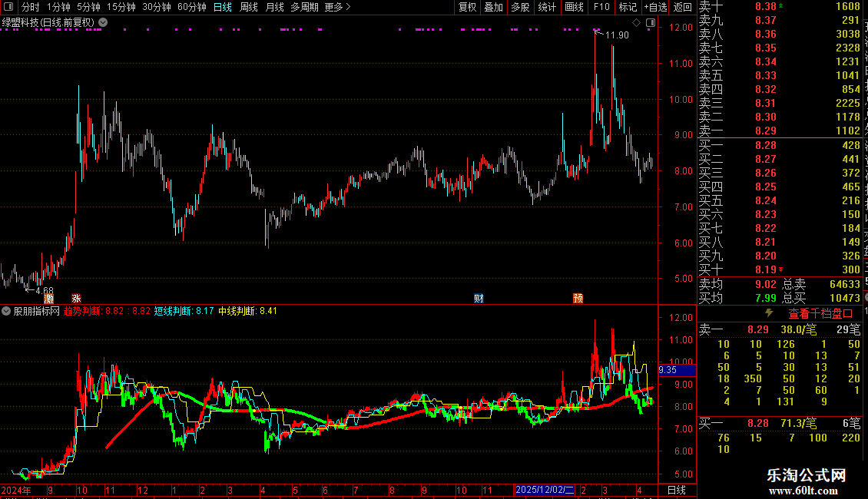The image size is (868, 499).
Task: Click the 买一 price 8.28 row
Action: (x=780, y=146)
